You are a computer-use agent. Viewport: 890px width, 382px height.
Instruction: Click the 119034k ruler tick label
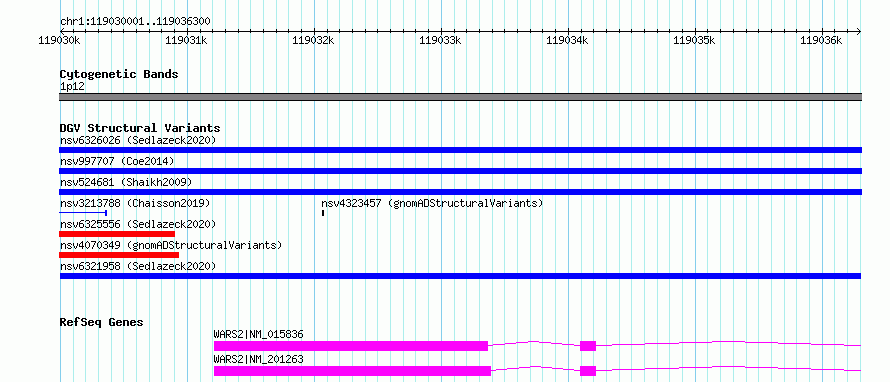click(x=568, y=41)
